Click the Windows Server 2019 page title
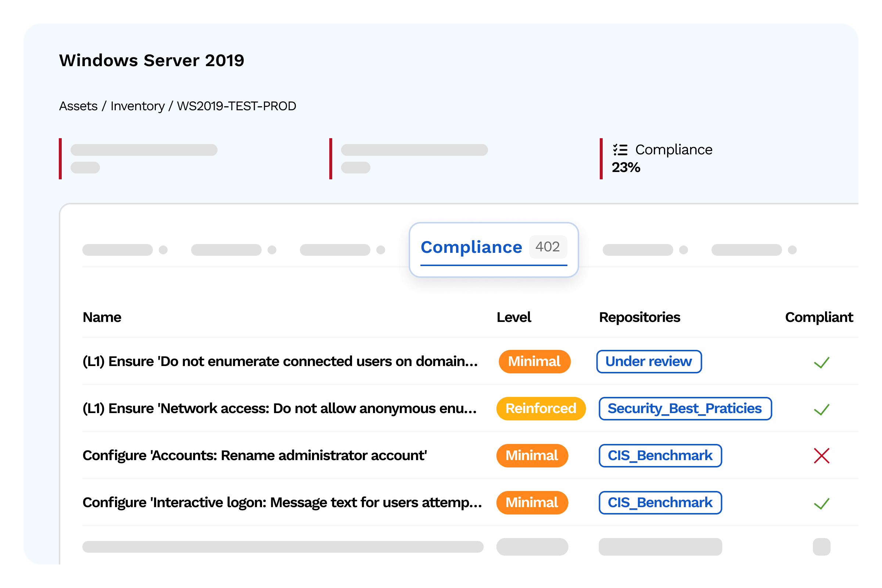This screenshot has height=588, width=882. [152, 60]
